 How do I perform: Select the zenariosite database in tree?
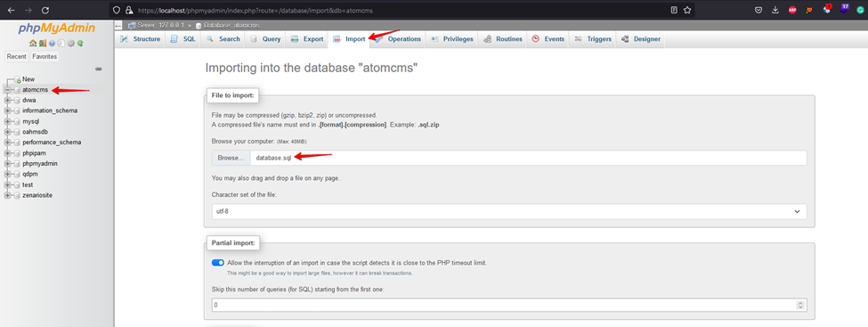37,196
